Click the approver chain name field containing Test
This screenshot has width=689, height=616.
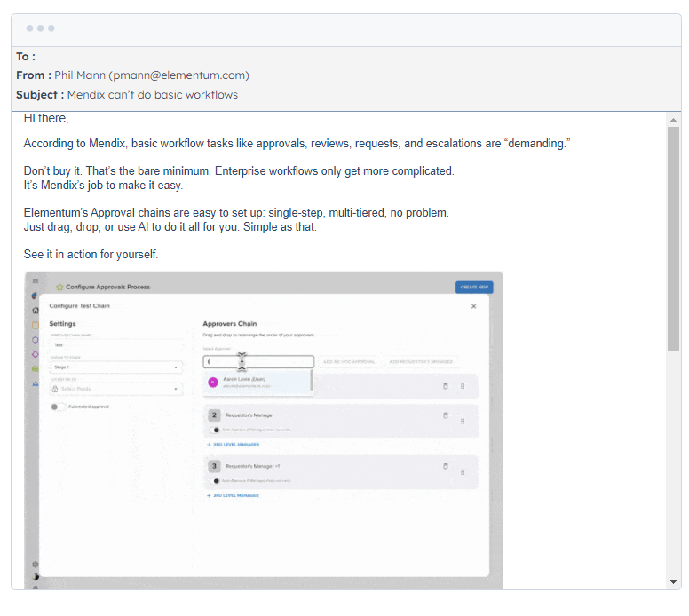pos(116,345)
